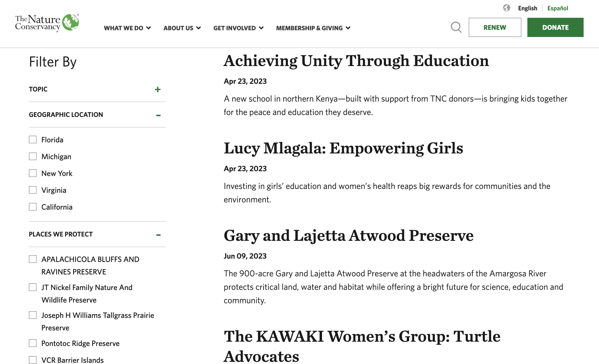Click the search magnifier icon
Screen dimensions: 599x364
[x=456, y=27]
